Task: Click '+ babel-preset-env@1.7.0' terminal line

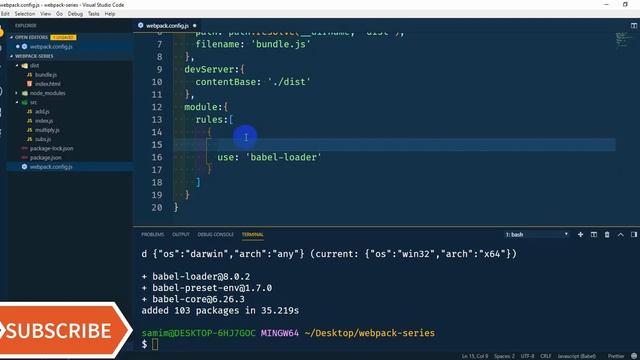Action: [x=207, y=288]
